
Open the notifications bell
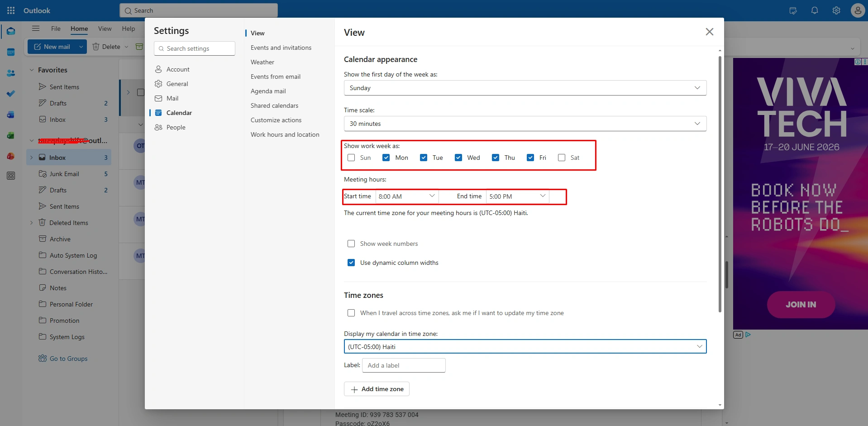[x=815, y=10]
